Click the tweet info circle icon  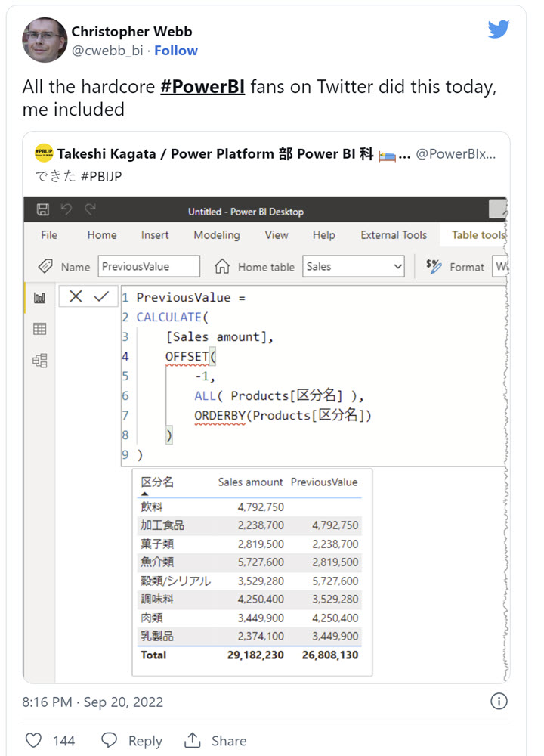pyautogui.click(x=499, y=701)
